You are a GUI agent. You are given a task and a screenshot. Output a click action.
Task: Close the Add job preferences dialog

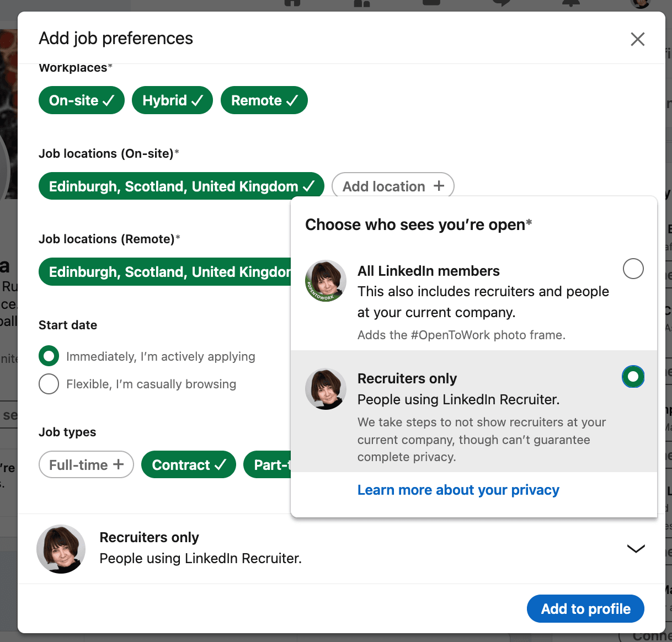click(637, 39)
